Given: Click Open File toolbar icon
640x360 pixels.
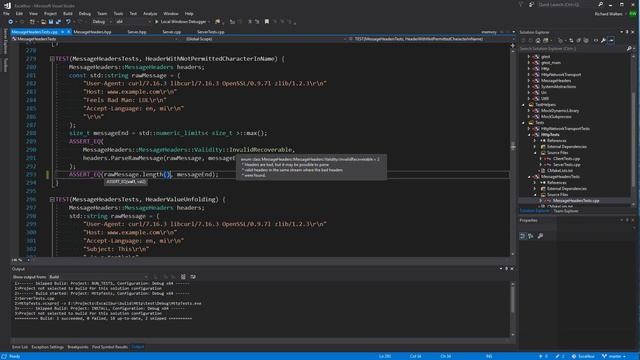Looking at the screenshot, I should 43,22.
